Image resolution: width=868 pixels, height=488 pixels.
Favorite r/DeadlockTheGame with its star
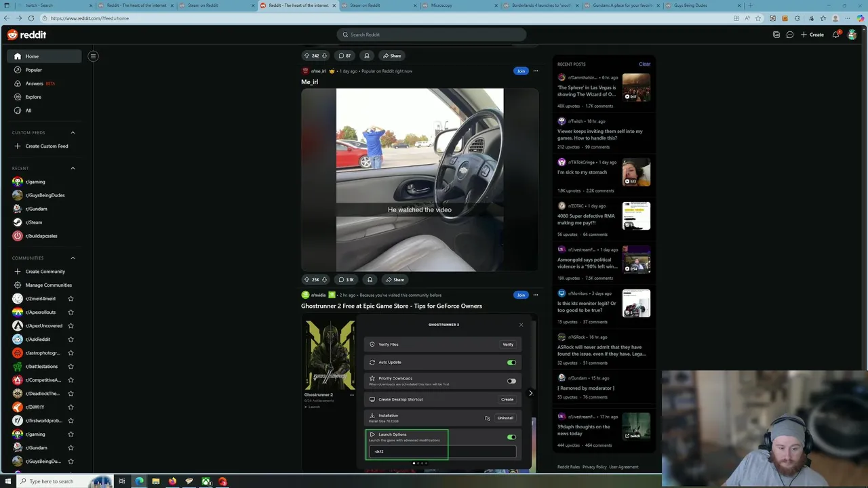(x=71, y=393)
